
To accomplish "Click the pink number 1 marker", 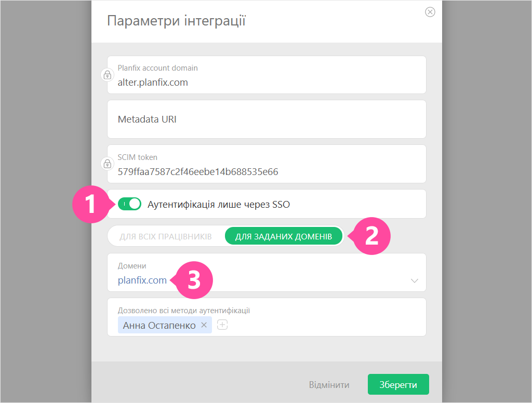I will [91, 204].
